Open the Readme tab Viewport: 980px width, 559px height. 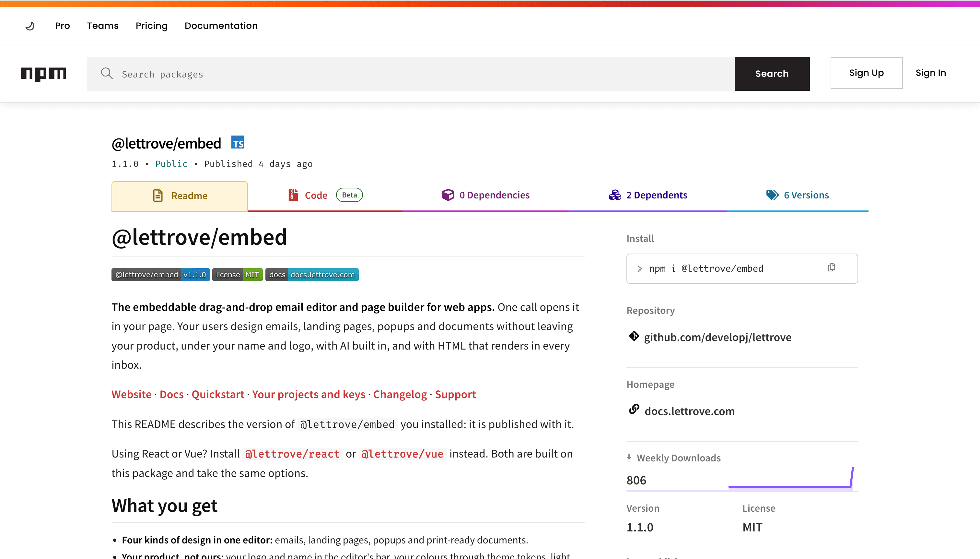pyautogui.click(x=180, y=196)
